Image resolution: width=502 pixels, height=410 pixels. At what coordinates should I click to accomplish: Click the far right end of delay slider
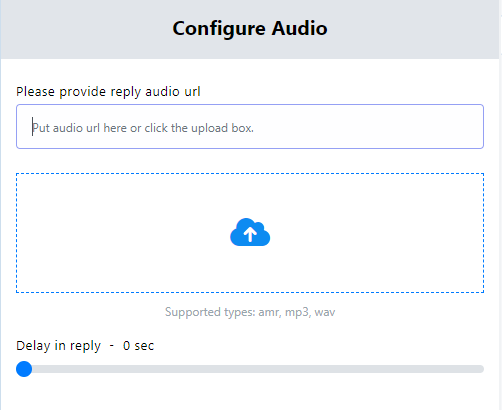click(x=482, y=369)
